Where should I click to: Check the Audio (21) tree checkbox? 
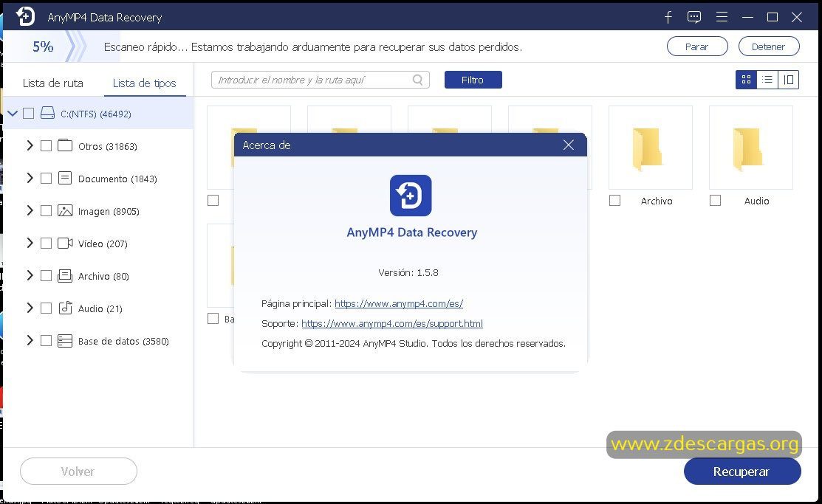click(46, 308)
